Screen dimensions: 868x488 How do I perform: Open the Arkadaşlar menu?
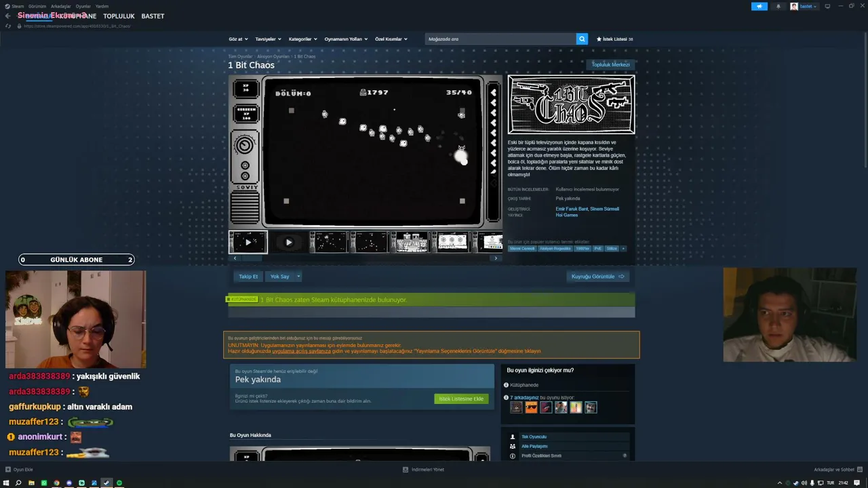tap(61, 6)
